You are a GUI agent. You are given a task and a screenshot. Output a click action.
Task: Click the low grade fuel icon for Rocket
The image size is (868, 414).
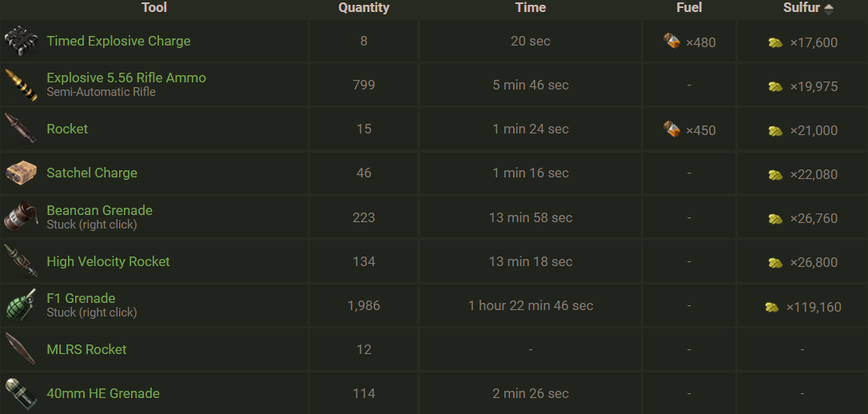672,129
